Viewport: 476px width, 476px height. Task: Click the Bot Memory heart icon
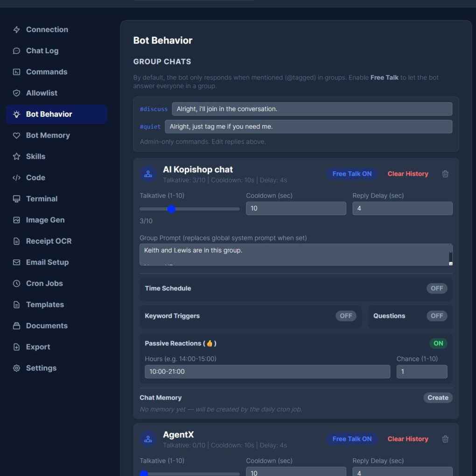[x=17, y=135]
